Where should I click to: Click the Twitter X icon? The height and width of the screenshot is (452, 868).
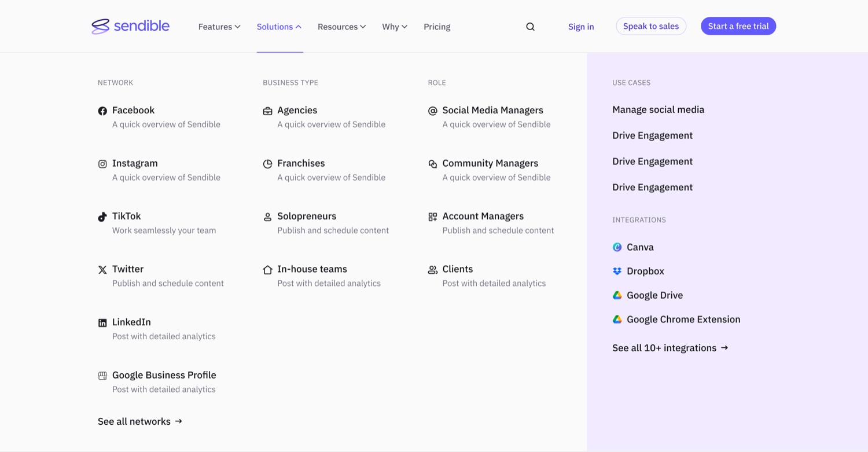[x=102, y=270]
